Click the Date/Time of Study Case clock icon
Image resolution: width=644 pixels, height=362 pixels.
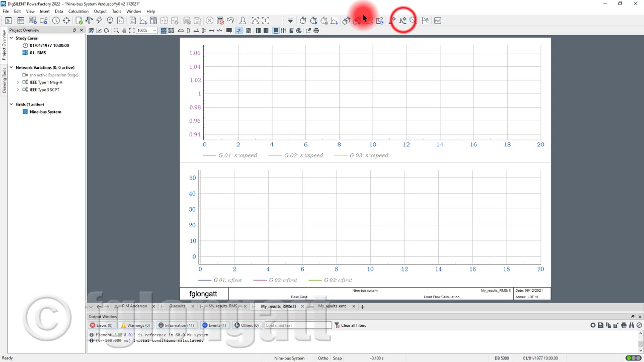(56, 21)
